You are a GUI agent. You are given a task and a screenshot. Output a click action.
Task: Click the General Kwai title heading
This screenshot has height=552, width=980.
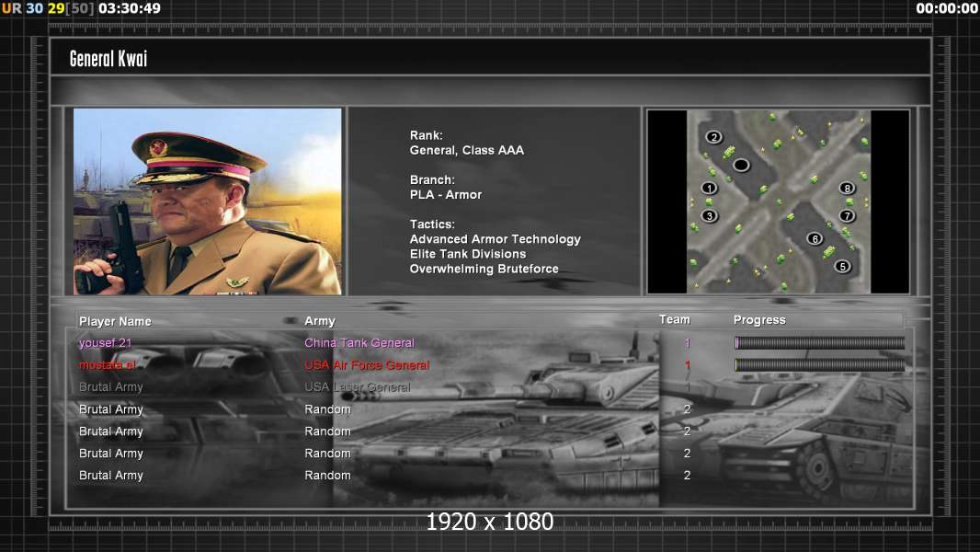click(x=108, y=59)
